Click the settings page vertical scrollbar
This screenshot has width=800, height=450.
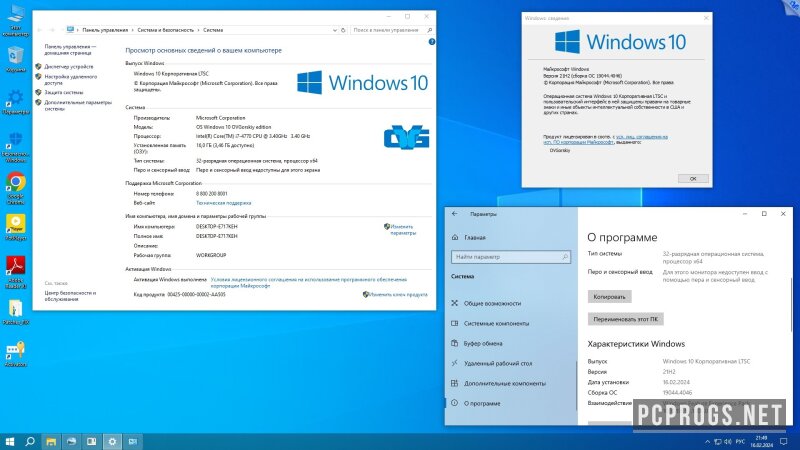[x=791, y=306]
